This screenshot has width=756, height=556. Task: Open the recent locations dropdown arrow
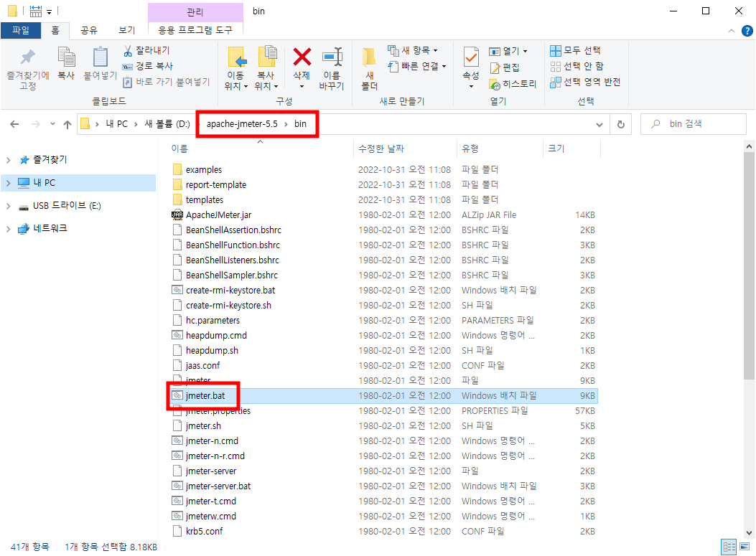(x=52, y=124)
